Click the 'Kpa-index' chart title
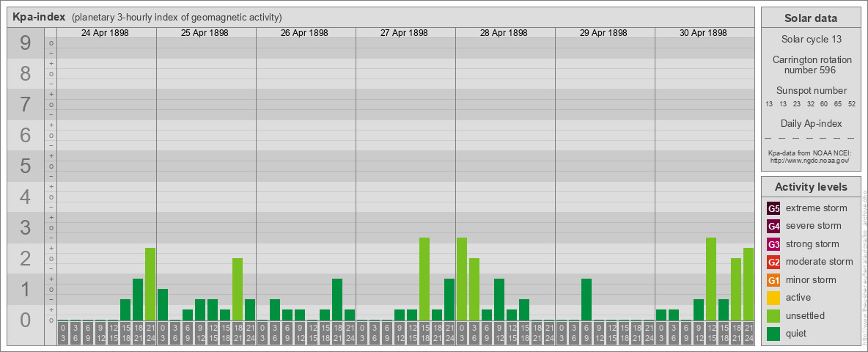This screenshot has width=868, height=352. coord(40,17)
